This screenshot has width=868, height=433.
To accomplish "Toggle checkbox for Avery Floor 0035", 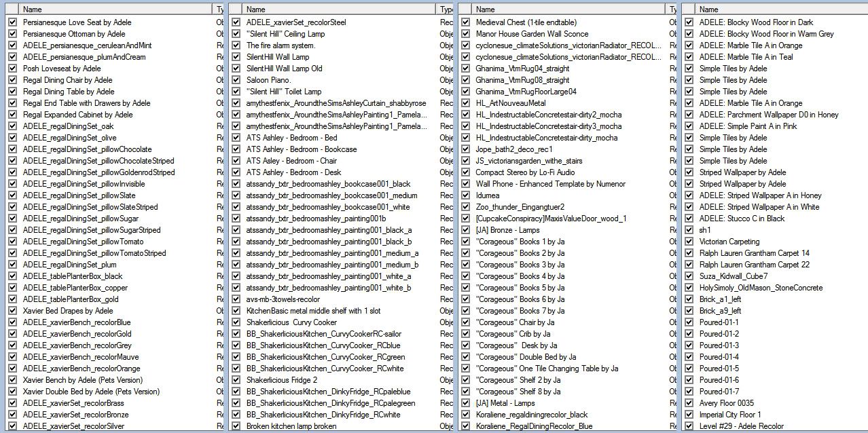I will (689, 403).
